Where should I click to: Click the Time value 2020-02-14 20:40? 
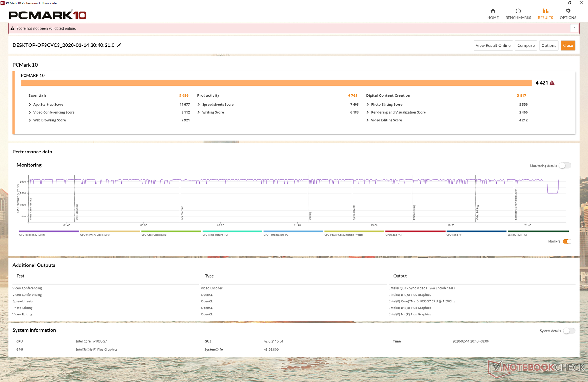click(x=470, y=341)
